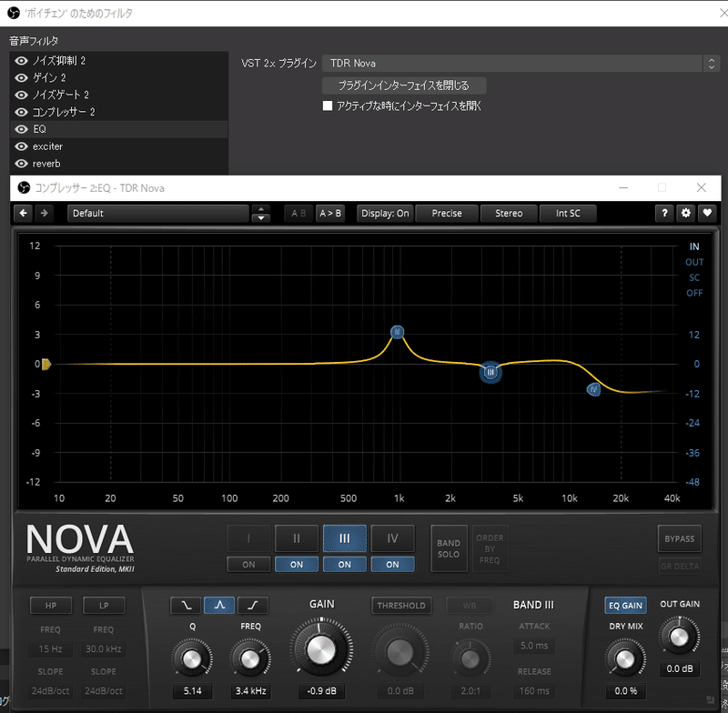Enable the THRESHOLD button
The height and width of the screenshot is (713, 728).
tap(401, 606)
